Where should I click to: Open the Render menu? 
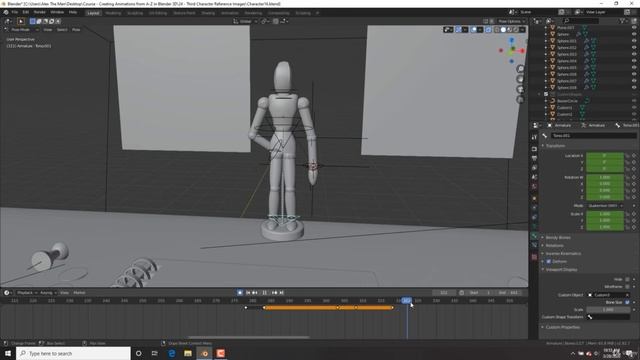(40, 12)
